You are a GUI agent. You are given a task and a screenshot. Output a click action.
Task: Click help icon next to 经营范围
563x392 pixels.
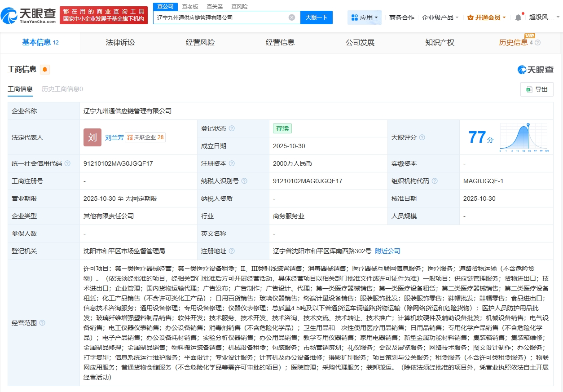click(42, 323)
